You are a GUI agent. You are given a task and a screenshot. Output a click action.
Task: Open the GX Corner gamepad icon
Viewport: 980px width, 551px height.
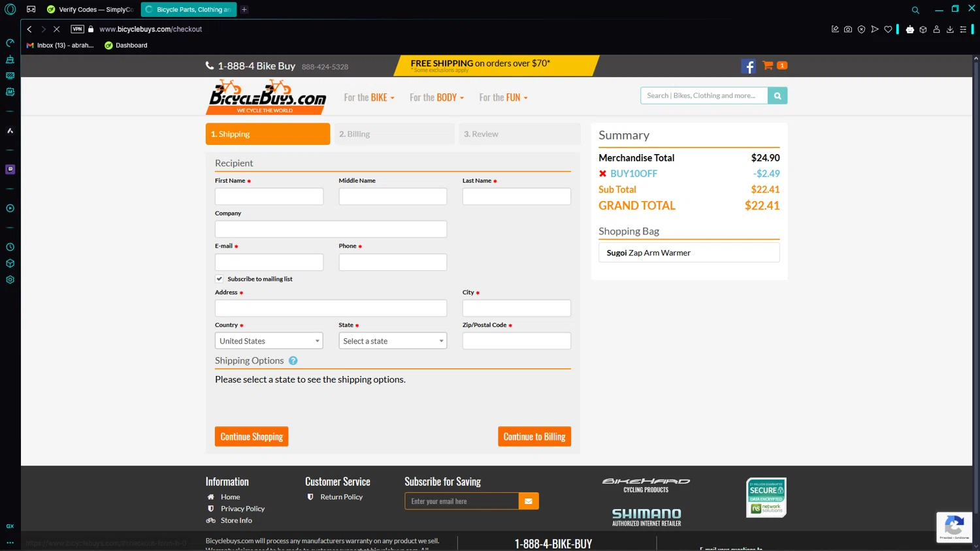pos(31,9)
